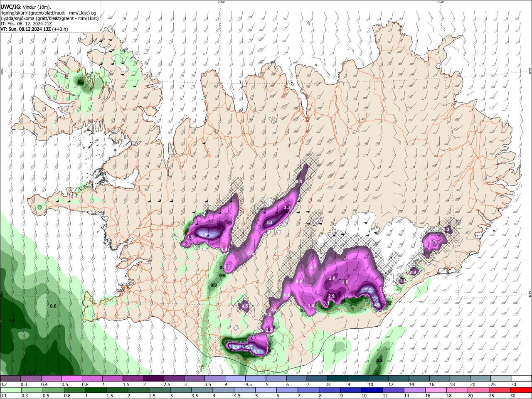Click the '4.8' snowfall value on the map

coord(204,235)
